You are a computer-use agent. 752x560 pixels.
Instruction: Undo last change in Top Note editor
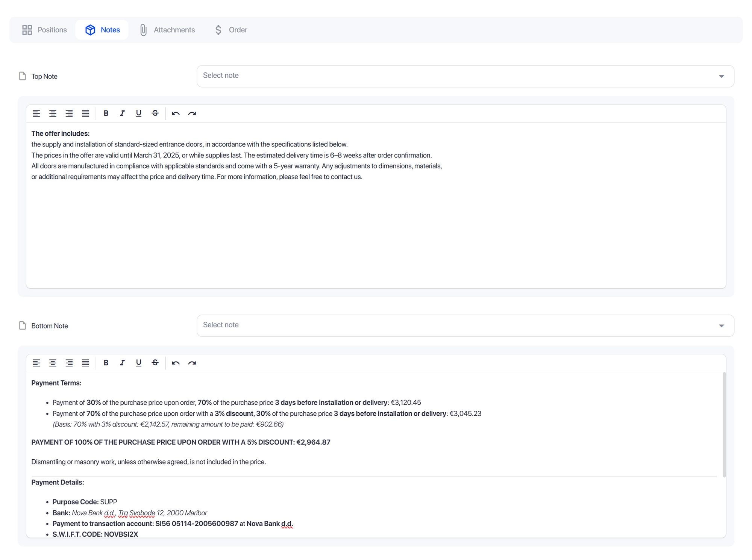click(x=176, y=113)
